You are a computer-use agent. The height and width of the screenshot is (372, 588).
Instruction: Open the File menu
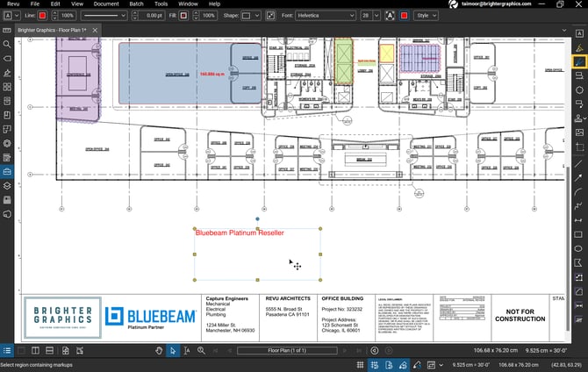(35, 4)
